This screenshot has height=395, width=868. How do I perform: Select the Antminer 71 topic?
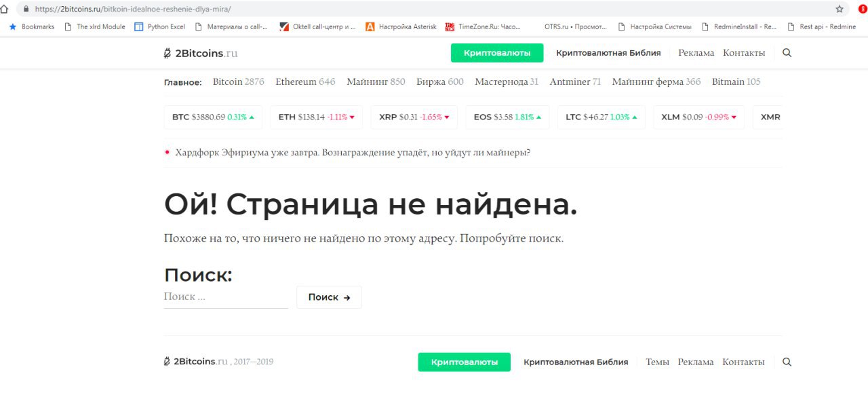pyautogui.click(x=575, y=82)
